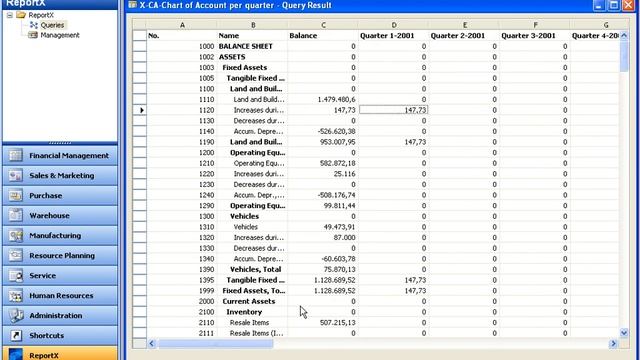The height and width of the screenshot is (360, 640).
Task: Open the Sales & Marketing menu
Action: pyautogui.click(x=60, y=176)
